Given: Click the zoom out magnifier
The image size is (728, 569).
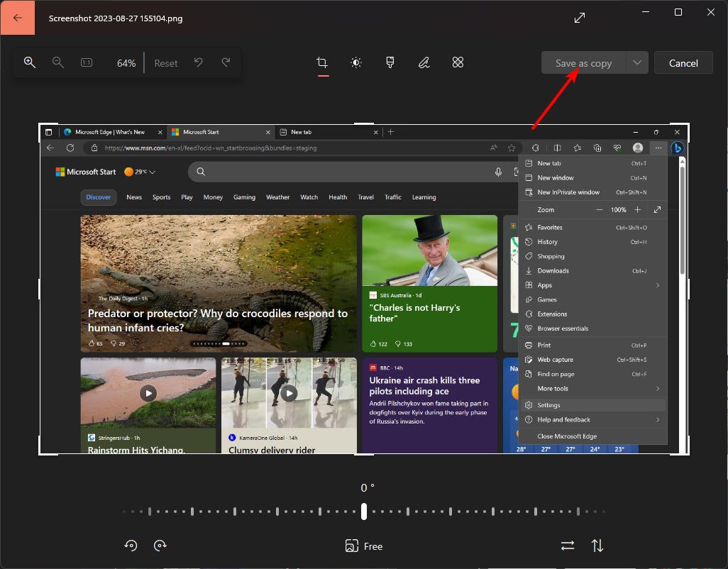Looking at the screenshot, I should click(x=58, y=62).
